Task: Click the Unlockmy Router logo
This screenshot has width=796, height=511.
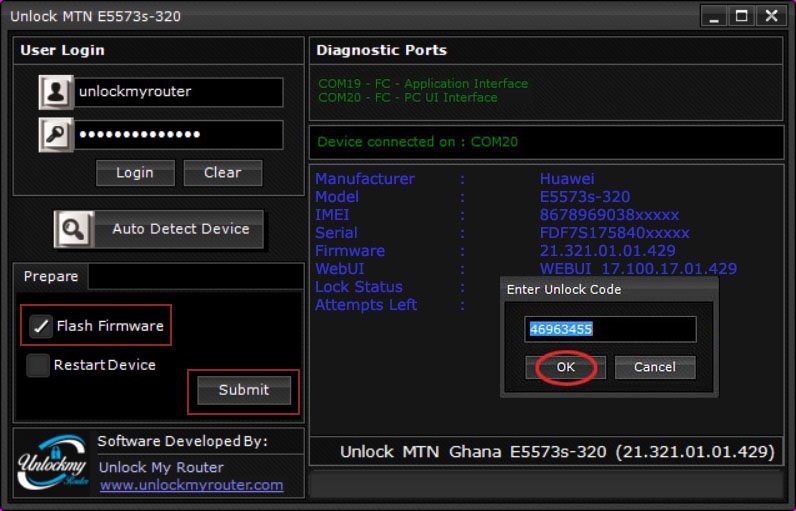Action: click(54, 463)
